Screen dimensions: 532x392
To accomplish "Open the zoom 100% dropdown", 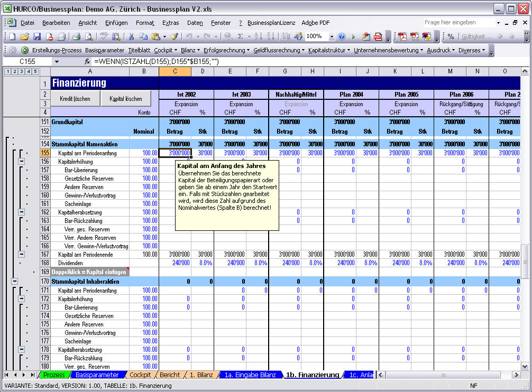I will (332, 36).
